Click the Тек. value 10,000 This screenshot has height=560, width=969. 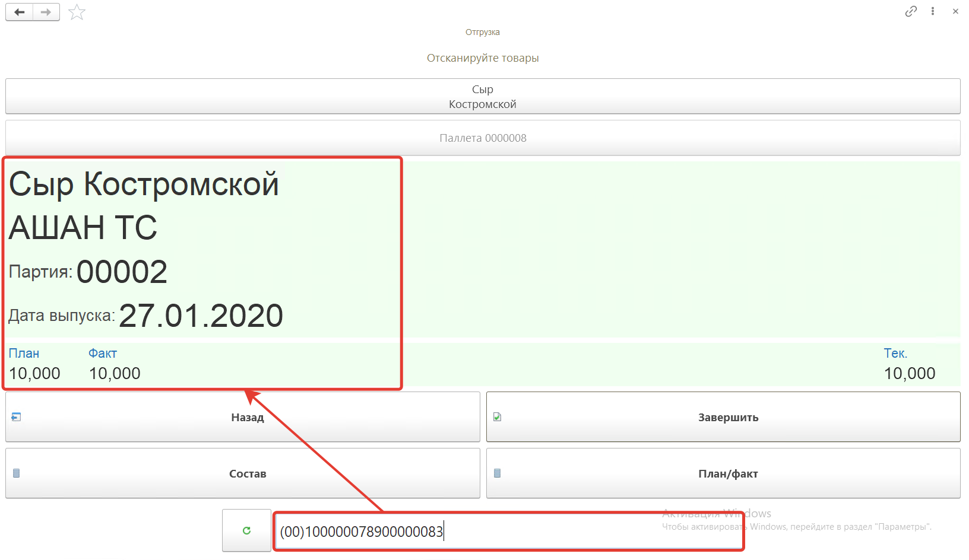tap(909, 374)
